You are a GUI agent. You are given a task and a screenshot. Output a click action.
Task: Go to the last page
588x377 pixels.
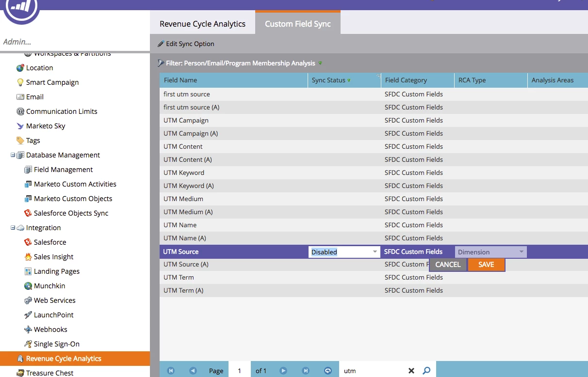tap(306, 371)
